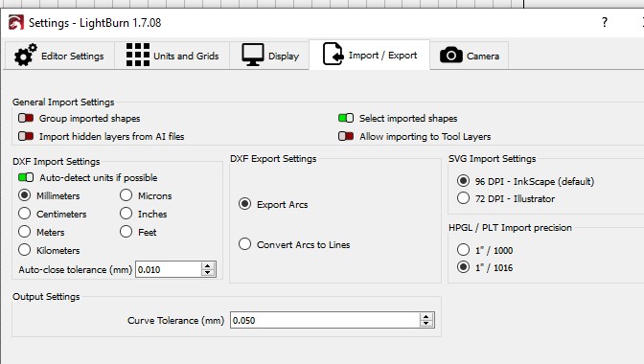Viewport: 644px width, 364px height.
Task: Choose Export Arcs option
Action: (244, 203)
